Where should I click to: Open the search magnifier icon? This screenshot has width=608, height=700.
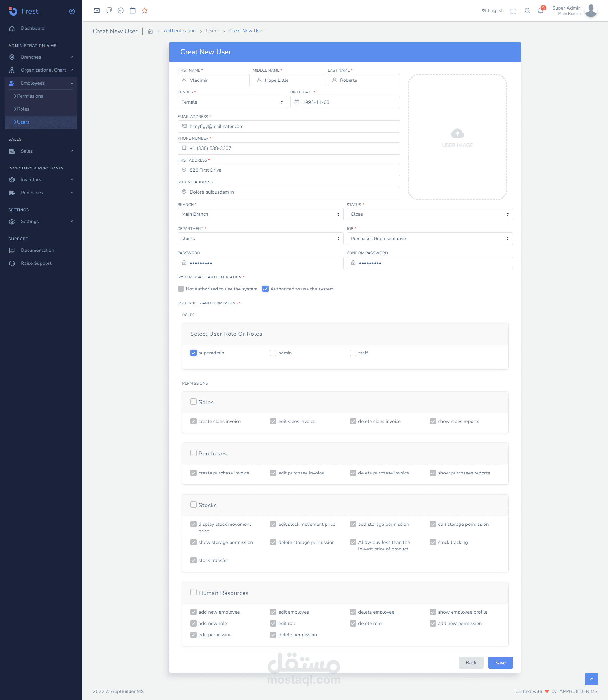pyautogui.click(x=527, y=10)
